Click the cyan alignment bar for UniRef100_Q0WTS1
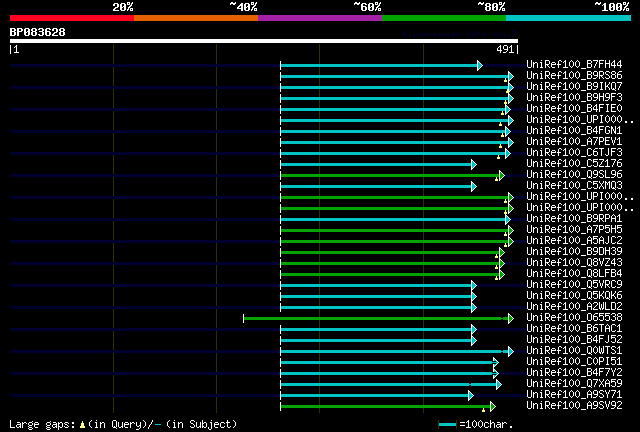Image resolution: width=640 pixels, height=432 pixels. pos(397,352)
